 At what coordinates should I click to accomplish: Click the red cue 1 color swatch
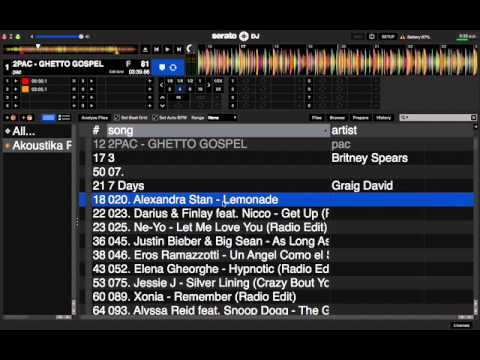pos(25,81)
